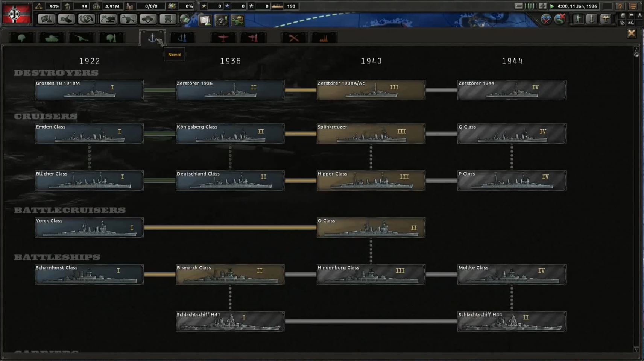Increase game speed with the plus button
Image resolution: width=644 pixels, height=361 pixels.
coord(542,6)
